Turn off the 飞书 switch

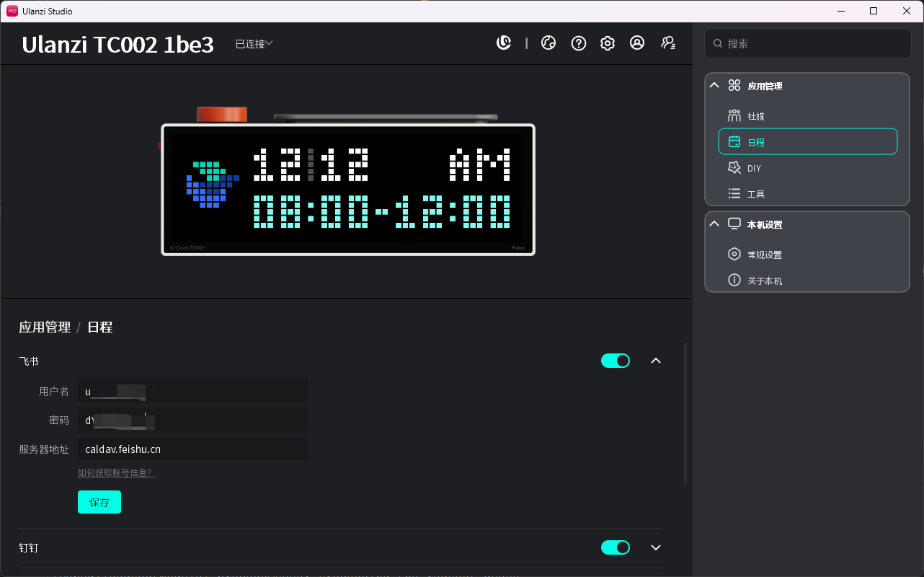tap(616, 361)
